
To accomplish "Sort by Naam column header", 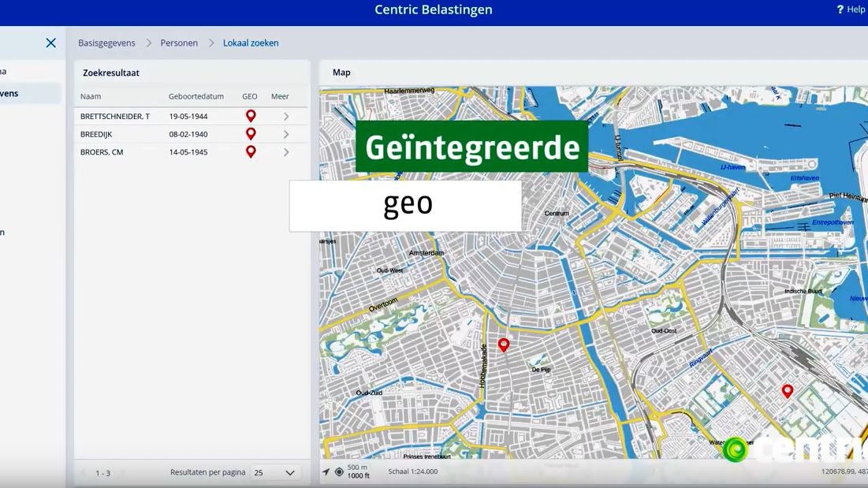I will 90,96.
